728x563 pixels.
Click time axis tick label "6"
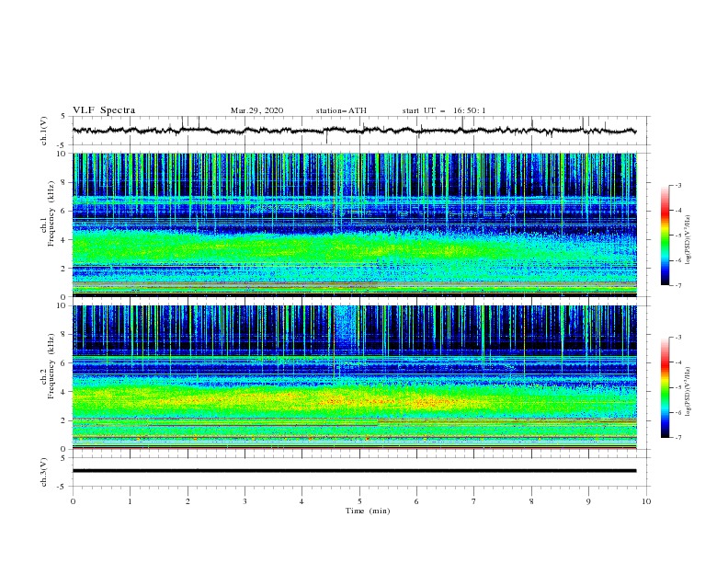(417, 501)
